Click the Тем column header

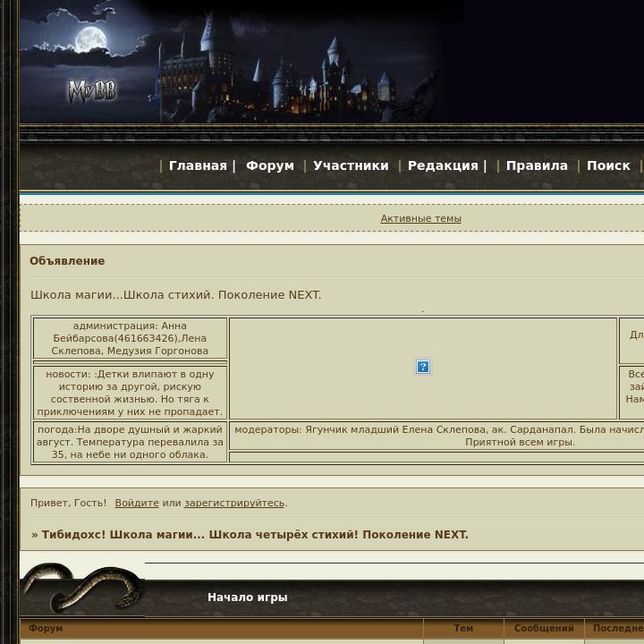(x=463, y=628)
